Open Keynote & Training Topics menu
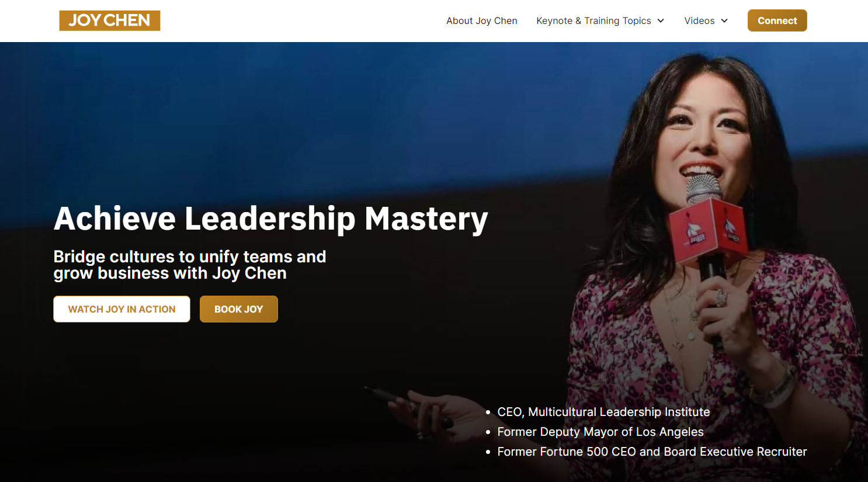Viewport: 868px width, 482px height. pos(593,20)
